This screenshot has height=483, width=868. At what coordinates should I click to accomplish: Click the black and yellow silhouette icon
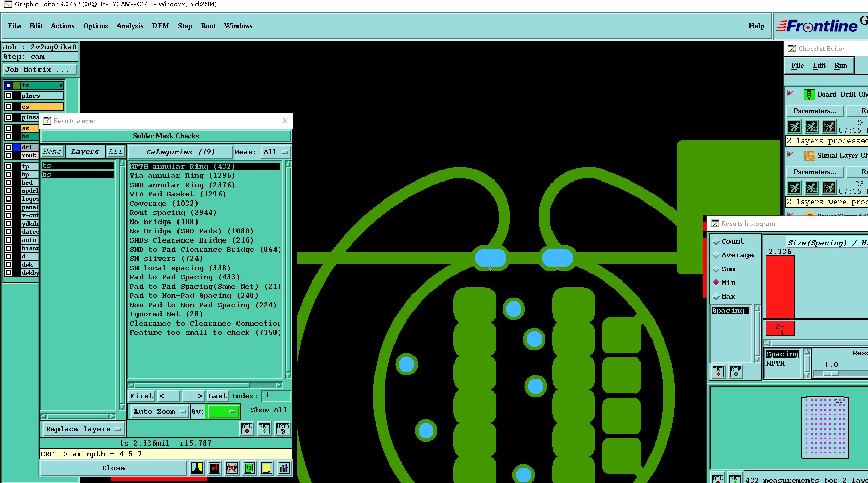(197, 468)
